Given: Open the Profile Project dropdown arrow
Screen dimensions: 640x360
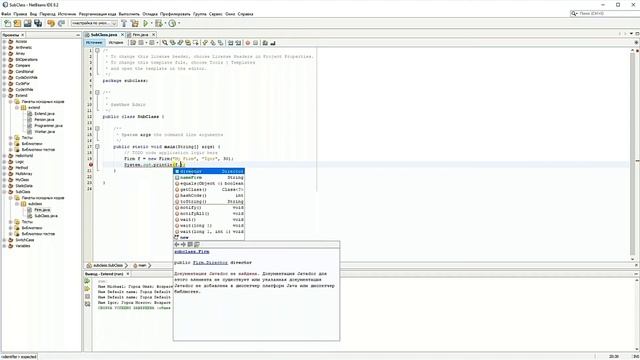Looking at the screenshot, I should [x=179, y=24].
